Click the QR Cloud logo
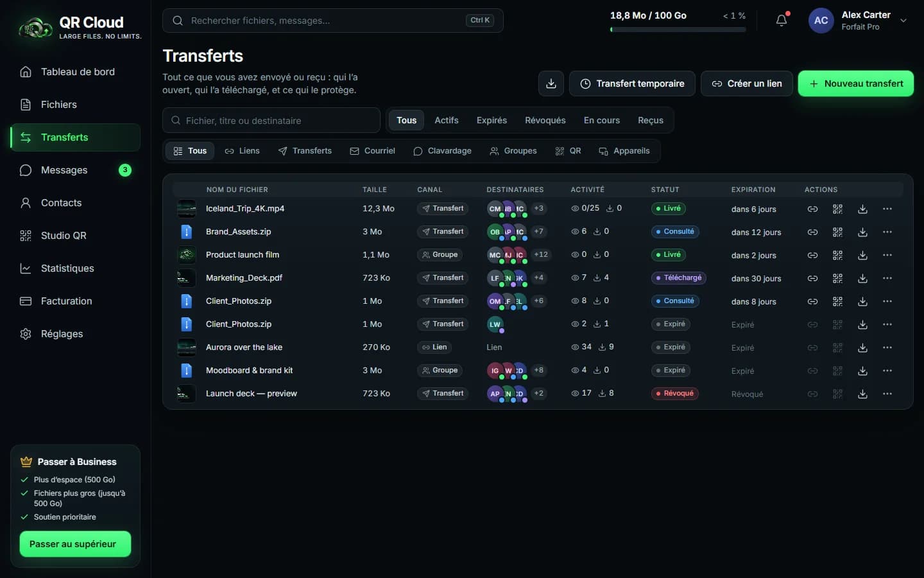Viewport: 924px width, 578px height. pos(80,28)
